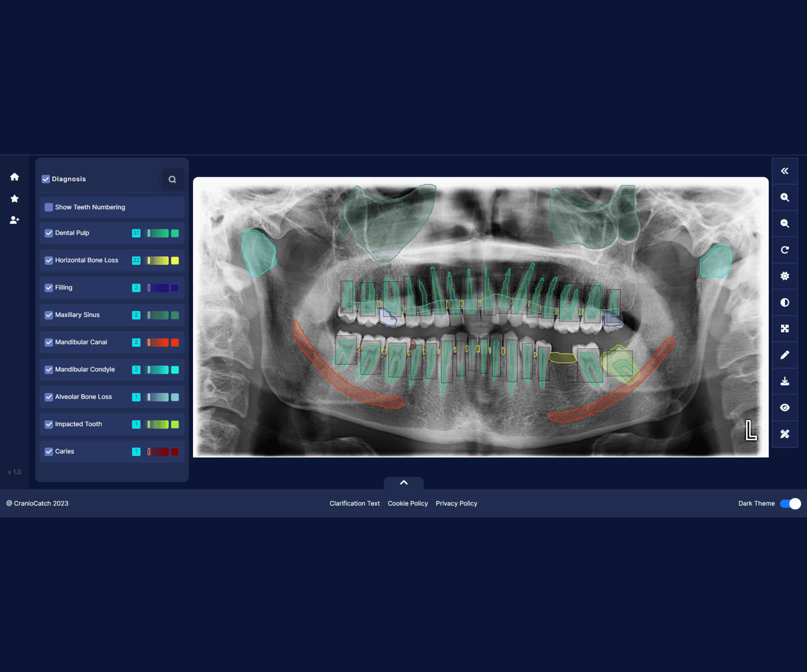This screenshot has height=672, width=807.
Task: Click the Alveolar Bone Loss light blue swatch
Action: [175, 397]
